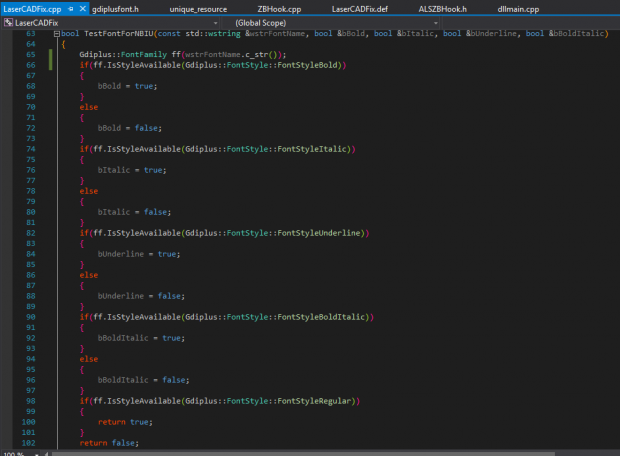Collapse the TestFontForNBIU function block
This screenshot has width=620, height=456.
point(55,34)
